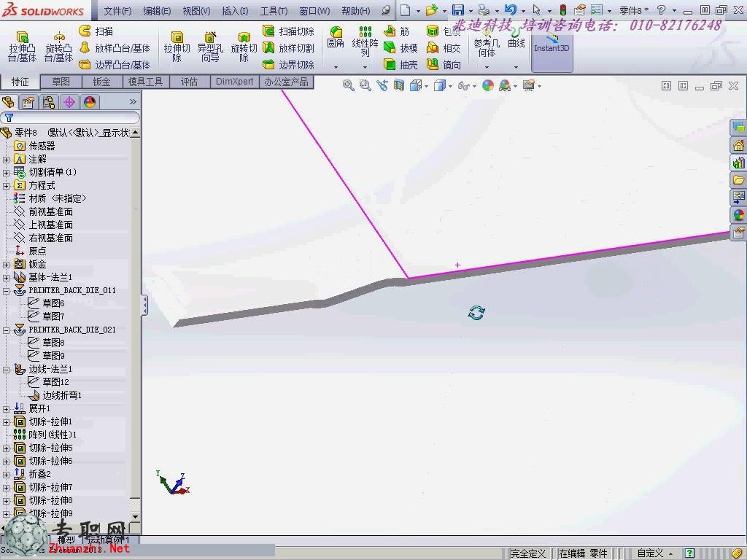Click the Rebuild traffic light icon
Screen dimensions: 747x560
[562, 10]
